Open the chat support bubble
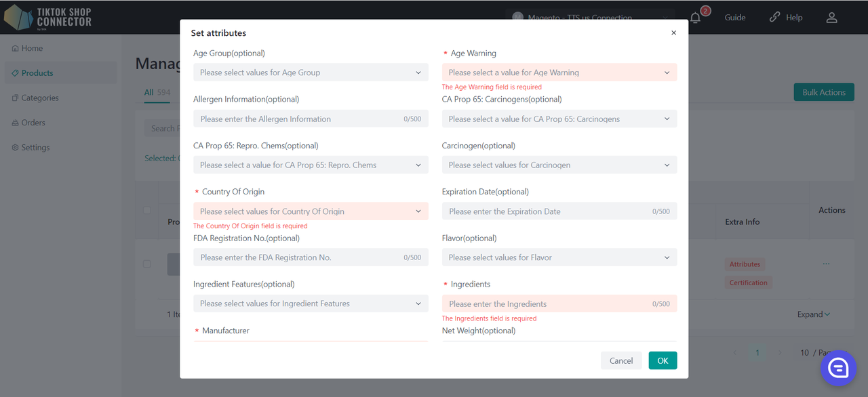Image resolution: width=868 pixels, height=397 pixels. pos(838,367)
